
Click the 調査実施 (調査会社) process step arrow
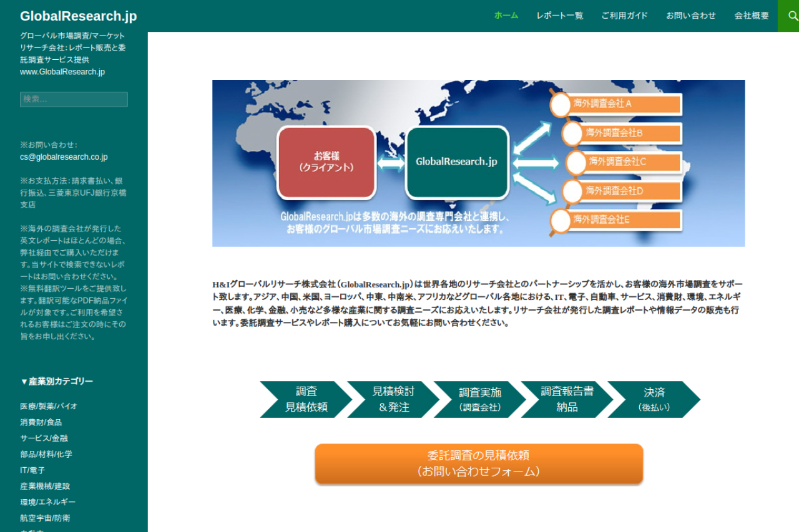[x=480, y=399]
